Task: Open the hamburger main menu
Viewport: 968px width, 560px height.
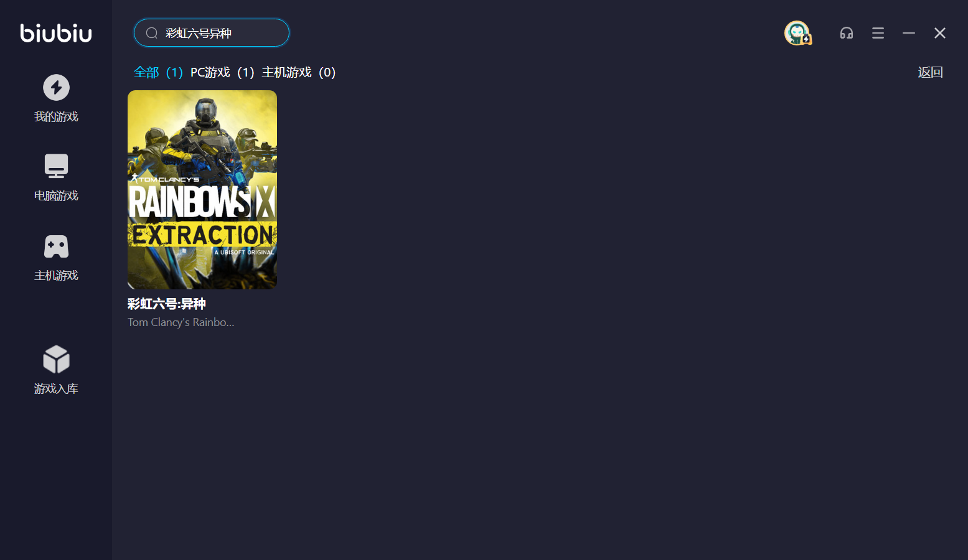Action: click(878, 33)
